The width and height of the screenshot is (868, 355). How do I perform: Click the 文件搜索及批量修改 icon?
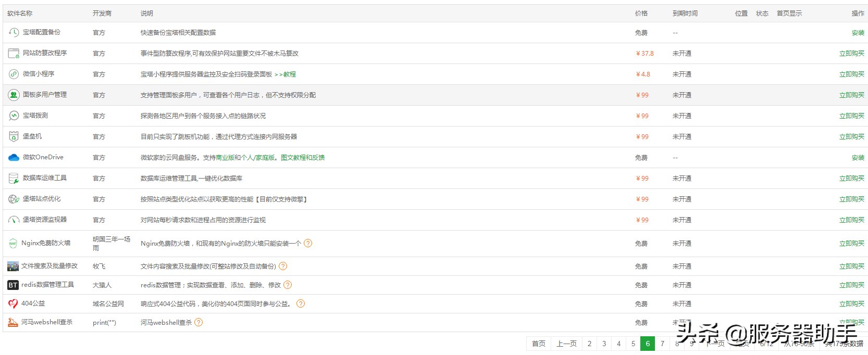click(x=13, y=266)
